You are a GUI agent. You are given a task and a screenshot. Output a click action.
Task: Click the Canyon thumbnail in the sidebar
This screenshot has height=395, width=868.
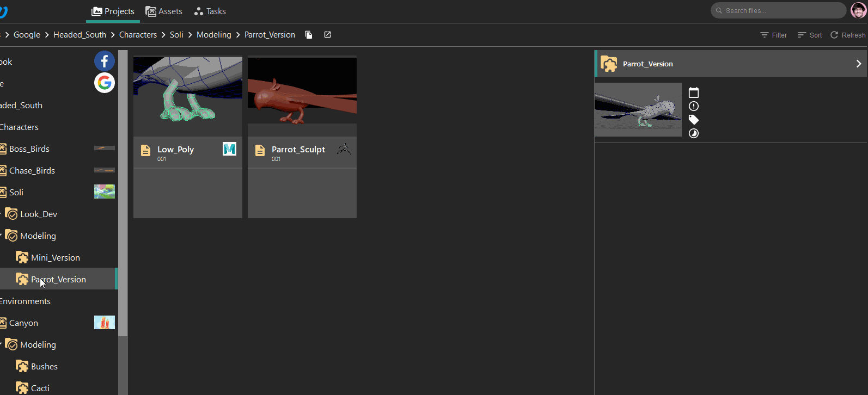coord(105,322)
